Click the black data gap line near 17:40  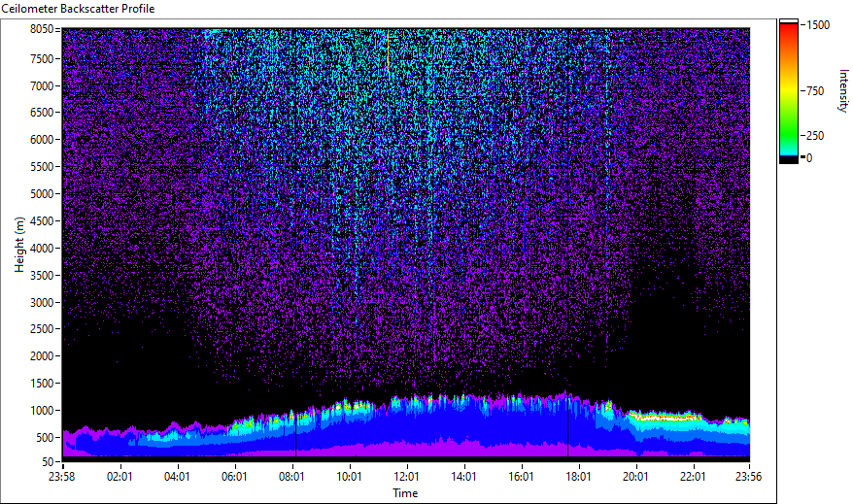(568, 426)
